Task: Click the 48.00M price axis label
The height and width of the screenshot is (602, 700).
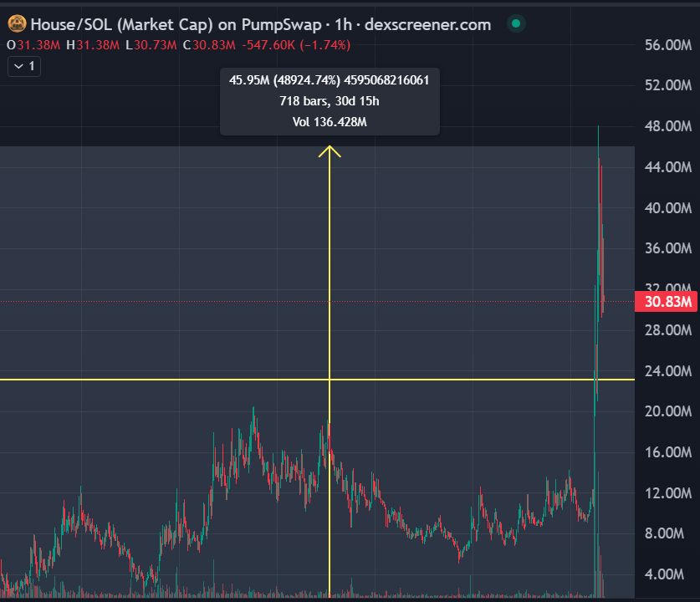Action: point(668,126)
